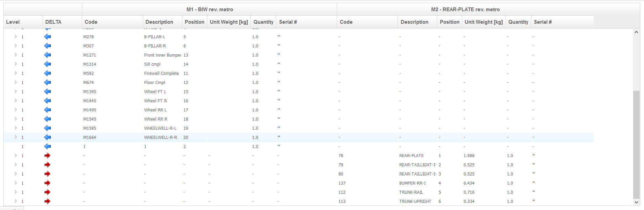Click the red arrow in code 80 row
Screen dimensions: 644x210
[47, 174]
